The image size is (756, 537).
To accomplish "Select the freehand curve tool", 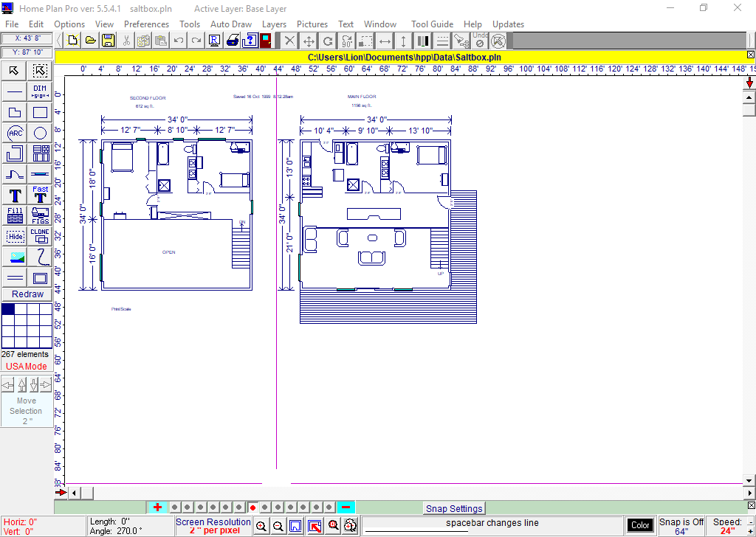I will tap(40, 257).
